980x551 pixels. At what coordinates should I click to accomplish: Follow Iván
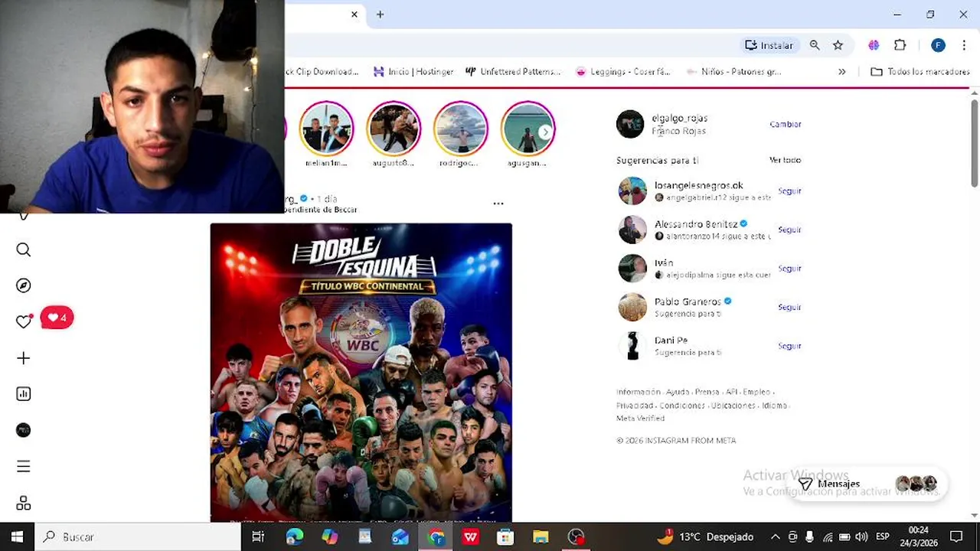789,269
